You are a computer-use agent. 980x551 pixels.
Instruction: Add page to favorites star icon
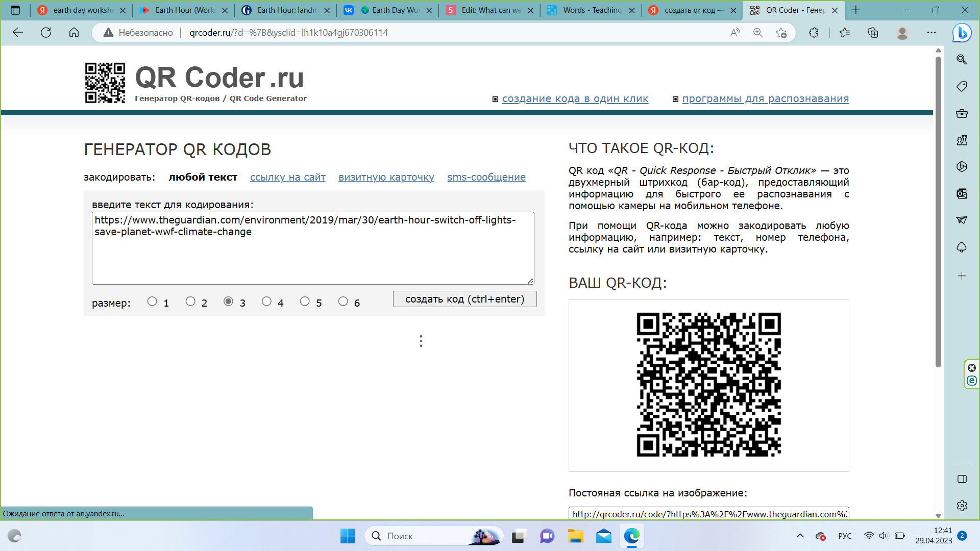click(781, 33)
